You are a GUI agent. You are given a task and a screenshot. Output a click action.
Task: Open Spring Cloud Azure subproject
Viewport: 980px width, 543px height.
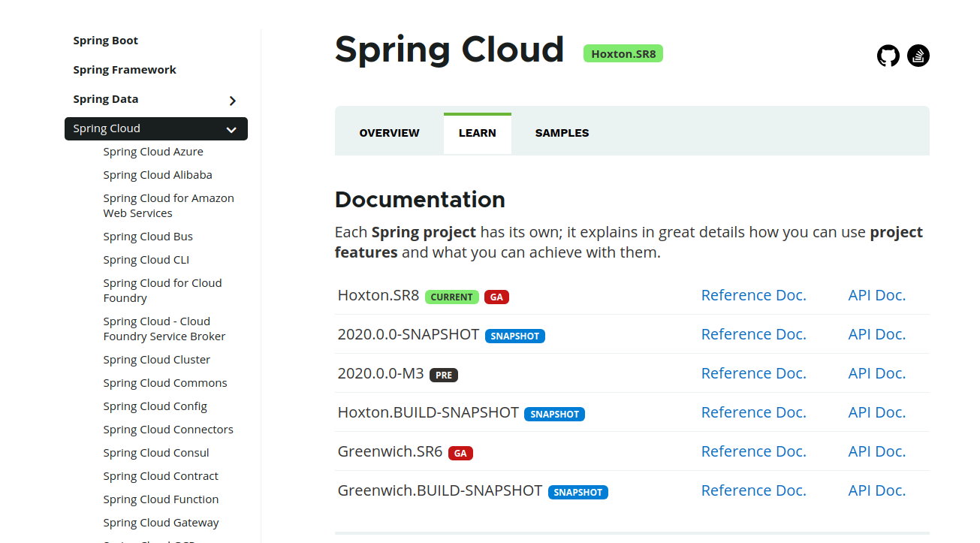tap(153, 152)
